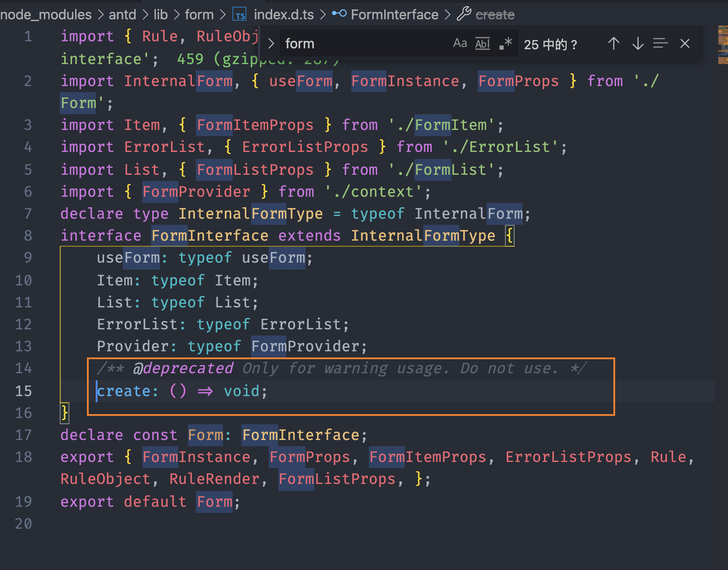
Task: Click the previous match arrow in find widget
Action: [x=613, y=43]
